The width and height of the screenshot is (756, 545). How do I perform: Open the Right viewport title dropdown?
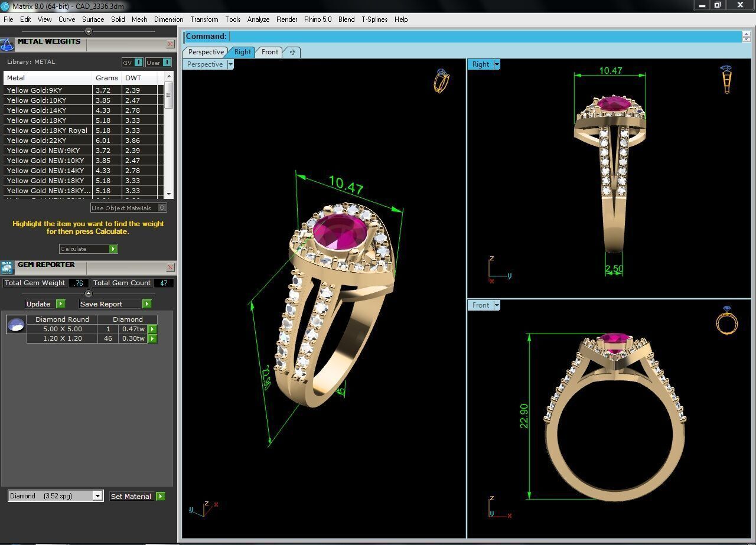coord(497,64)
